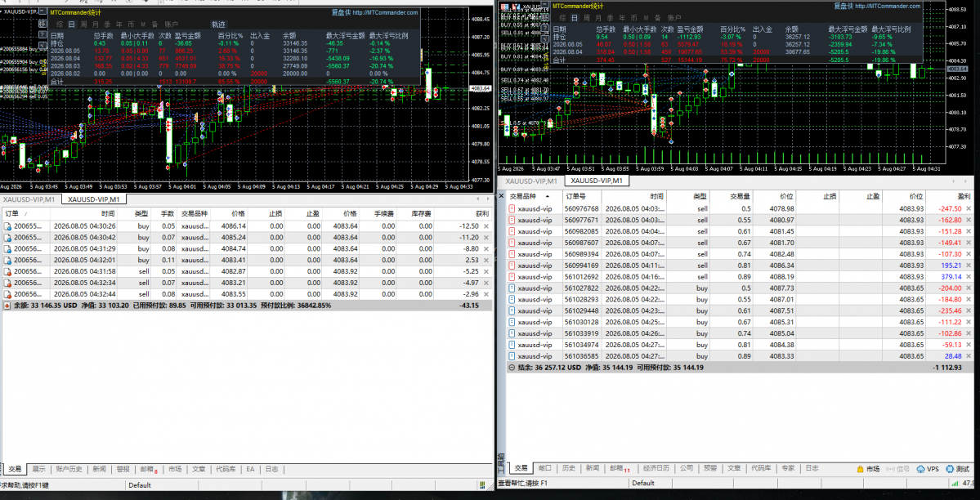Select 年 period in left MTCommander panel
Image resolution: width=980 pixels, height=500 pixels.
119,25
